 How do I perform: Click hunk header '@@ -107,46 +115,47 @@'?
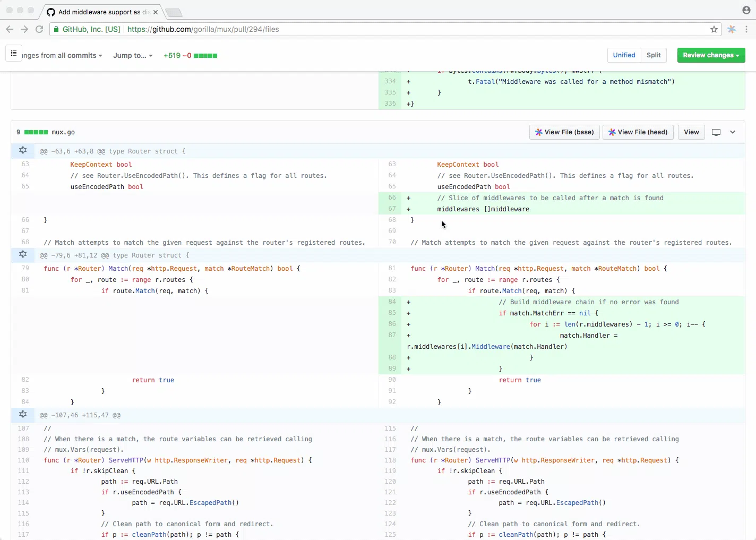[x=80, y=415]
